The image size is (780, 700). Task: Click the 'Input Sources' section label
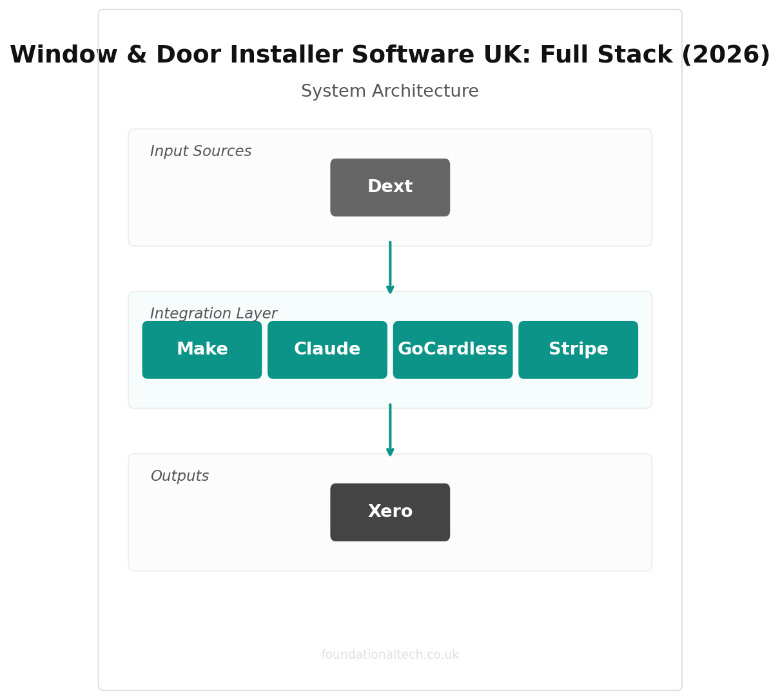201,151
